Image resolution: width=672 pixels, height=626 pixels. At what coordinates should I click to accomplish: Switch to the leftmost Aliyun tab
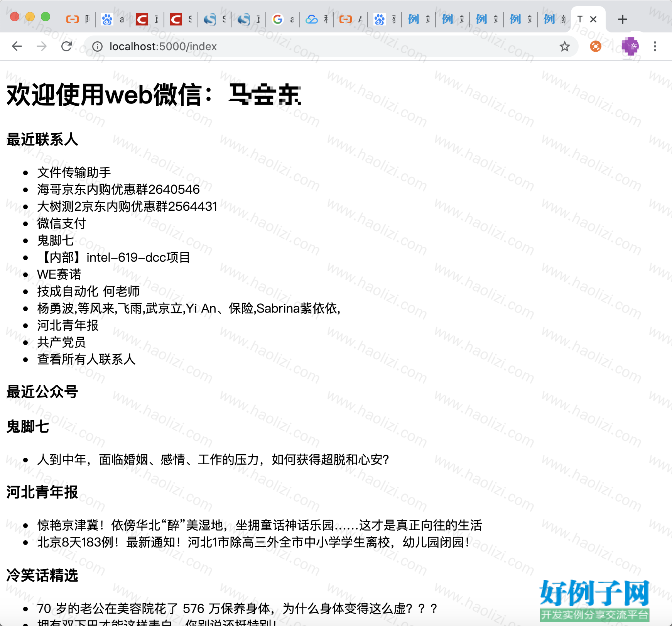tap(78, 19)
